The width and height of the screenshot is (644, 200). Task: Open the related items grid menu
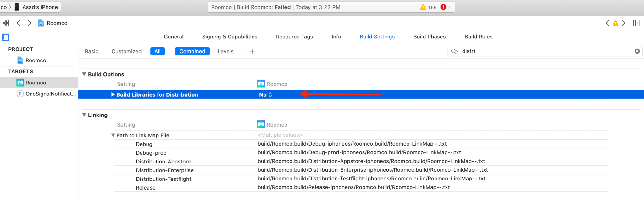[x=6, y=23]
